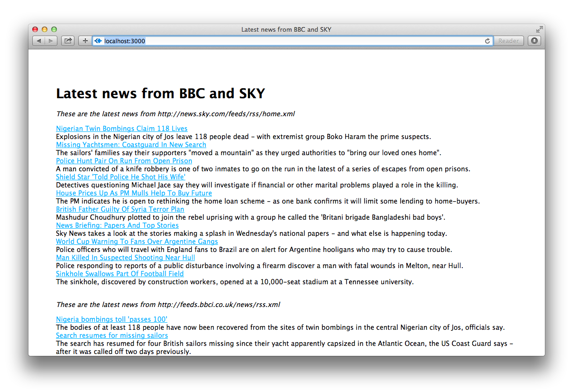Viewport: 588px width, 391px height.
Task: Click the BBC text about 118 bodies recovered
Action: point(281,327)
